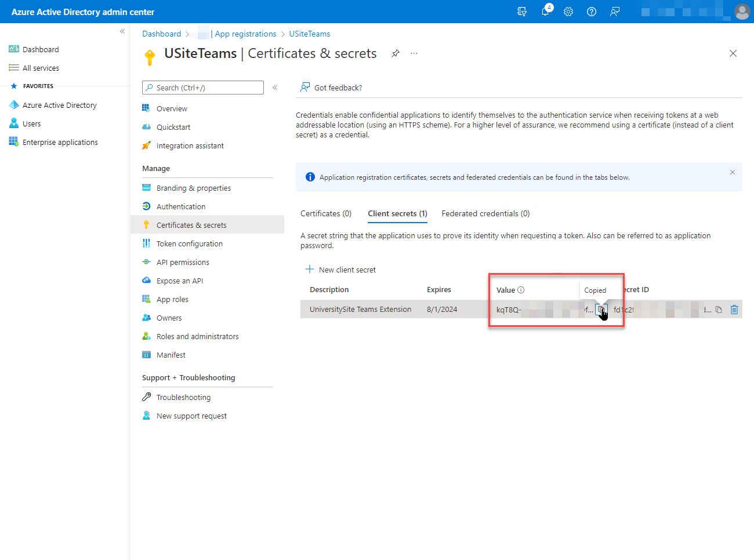Focus the Search (Ctrl+/) box
Viewport: 754px width, 560px height.
(x=203, y=88)
